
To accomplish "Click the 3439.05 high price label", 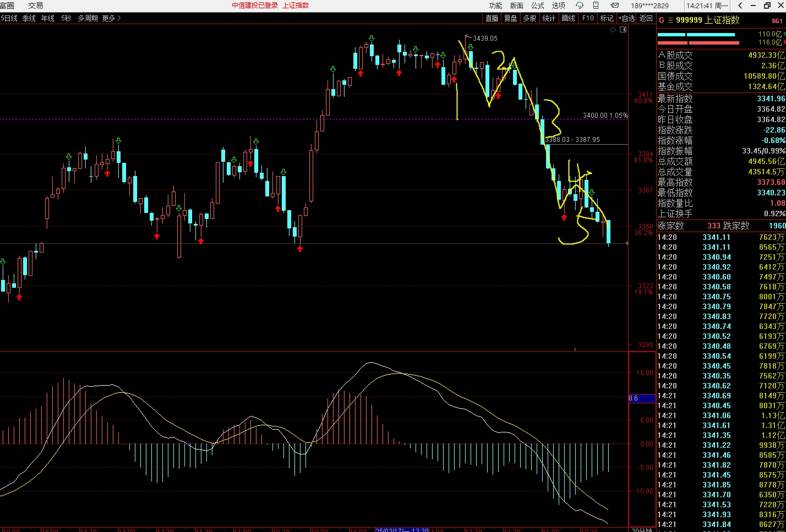I will pyautogui.click(x=485, y=39).
